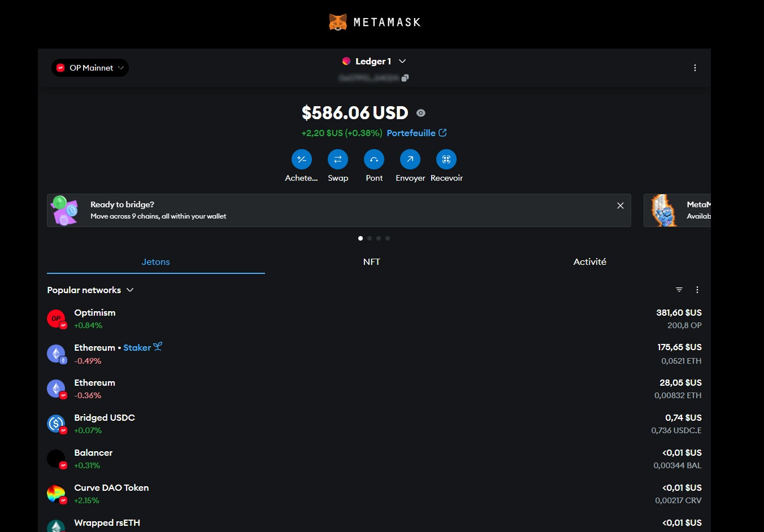Image resolution: width=764 pixels, height=532 pixels.
Task: Switch to the Jetons tab
Action: pyautogui.click(x=156, y=262)
